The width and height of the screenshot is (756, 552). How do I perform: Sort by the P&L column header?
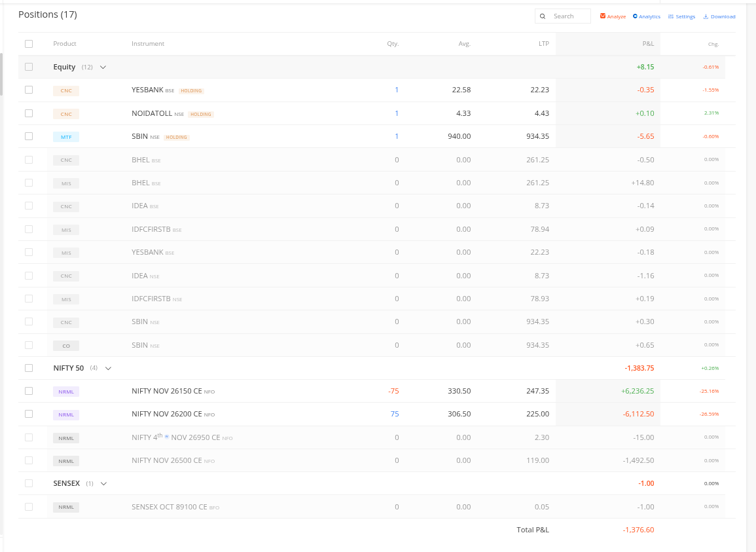pos(648,44)
